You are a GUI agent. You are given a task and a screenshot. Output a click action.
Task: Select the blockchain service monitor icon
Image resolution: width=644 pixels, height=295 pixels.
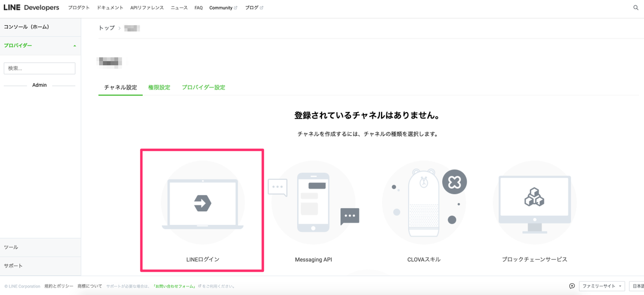534,202
